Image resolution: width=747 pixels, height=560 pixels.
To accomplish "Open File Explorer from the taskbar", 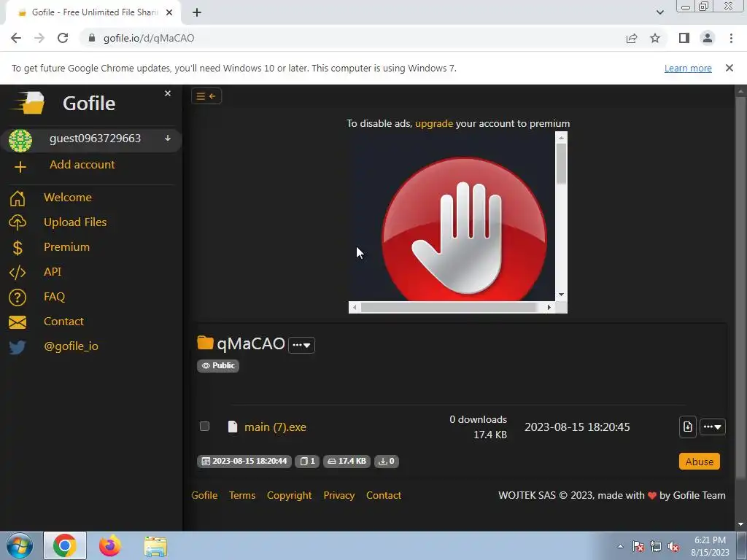I will 155,546.
